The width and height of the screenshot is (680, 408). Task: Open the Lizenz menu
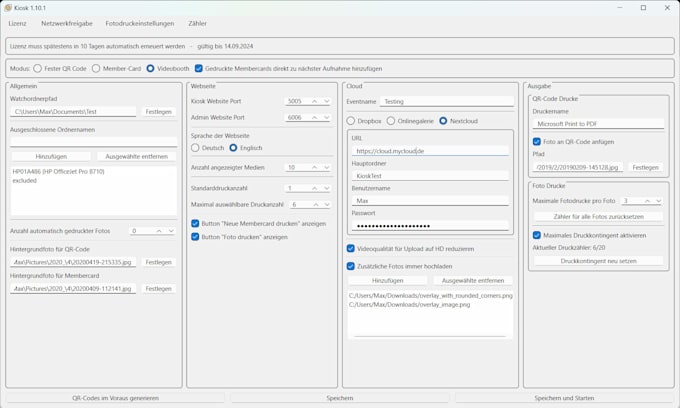(17, 23)
